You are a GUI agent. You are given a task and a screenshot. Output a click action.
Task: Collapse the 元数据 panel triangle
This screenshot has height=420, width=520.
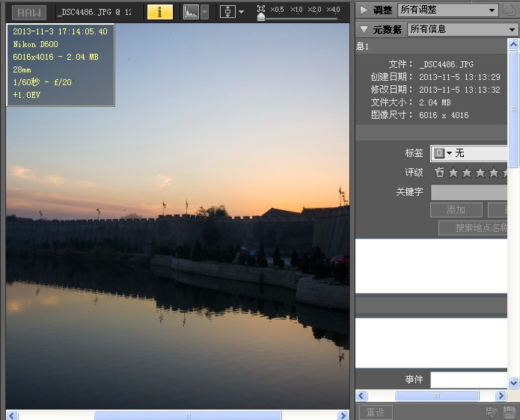[364, 30]
